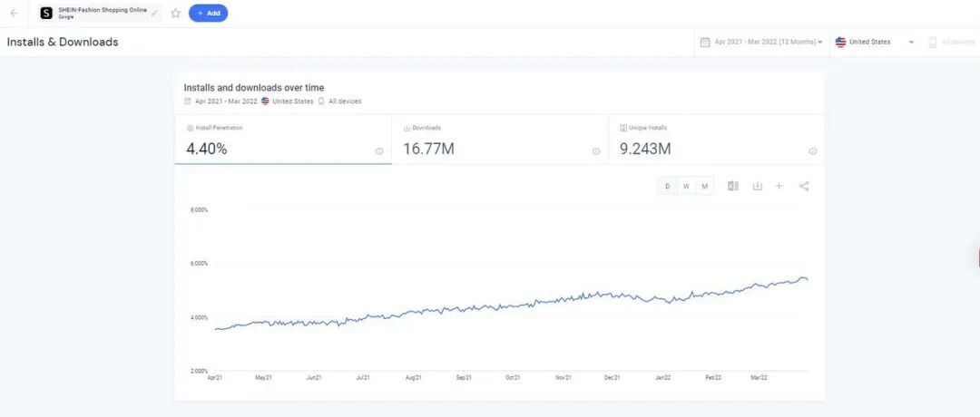Click the blue Add button
980x417 pixels.
208,14
